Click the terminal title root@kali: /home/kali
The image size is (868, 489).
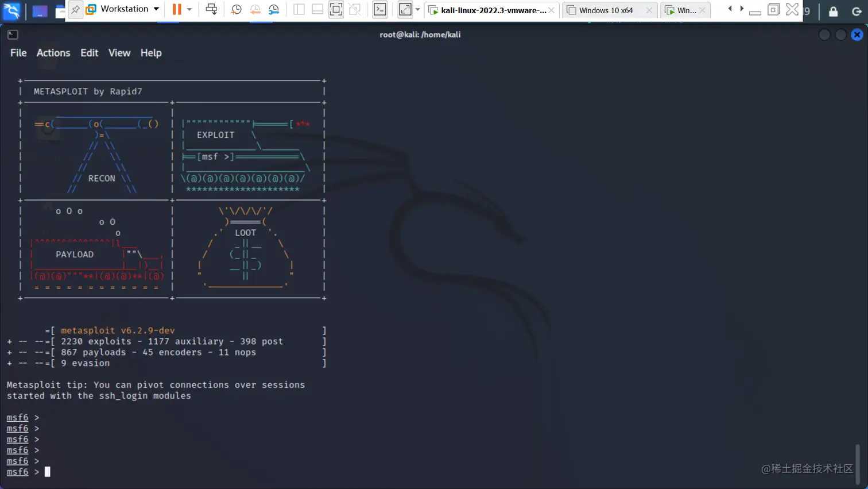tap(420, 34)
